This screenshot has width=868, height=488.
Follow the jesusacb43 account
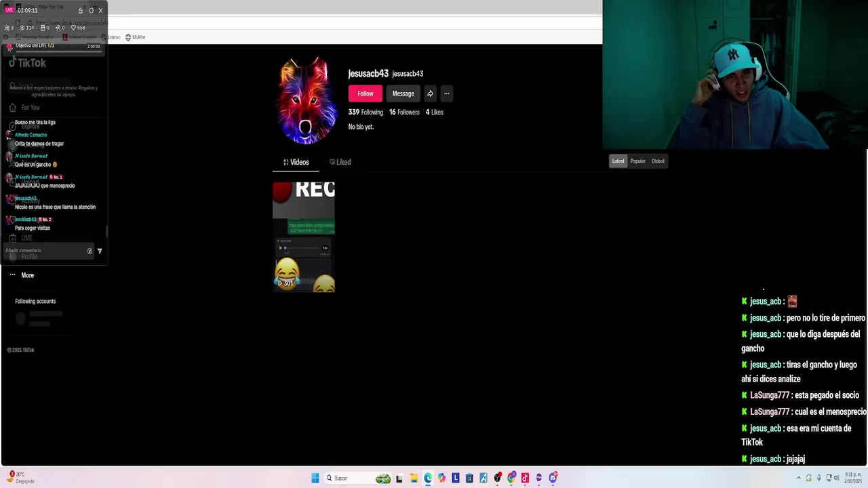(x=366, y=94)
